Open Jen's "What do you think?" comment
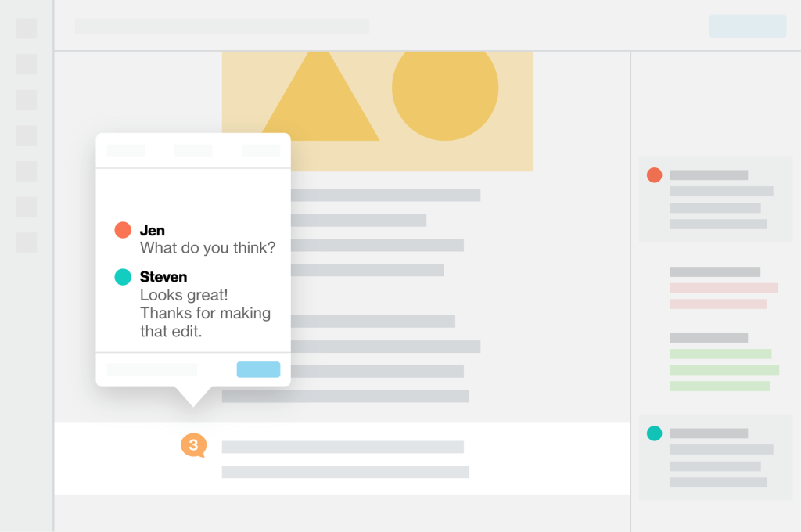This screenshot has height=532, width=801. pos(207,247)
